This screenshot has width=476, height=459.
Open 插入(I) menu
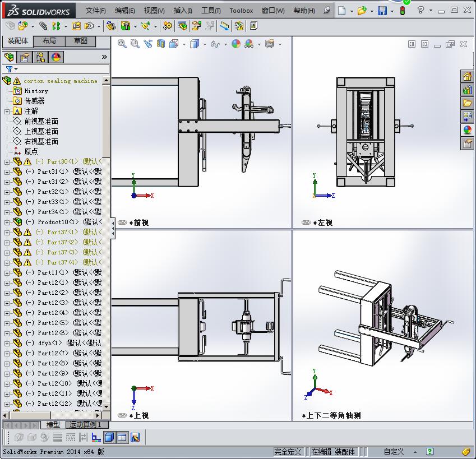(183, 11)
